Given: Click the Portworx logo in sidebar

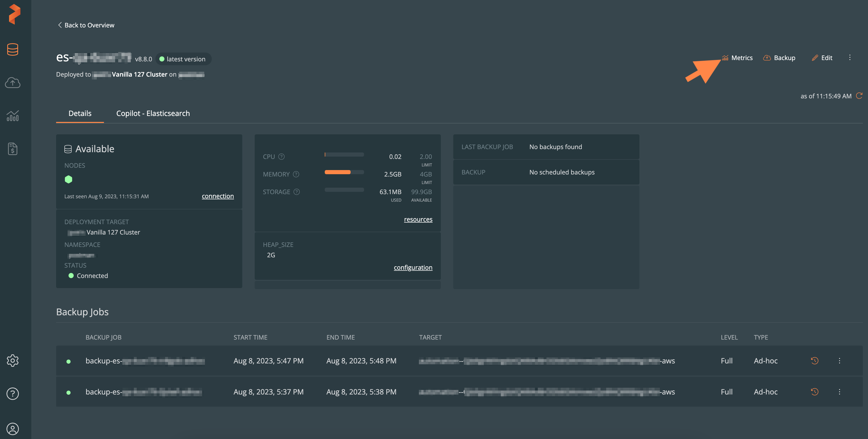Looking at the screenshot, I should [x=14, y=14].
